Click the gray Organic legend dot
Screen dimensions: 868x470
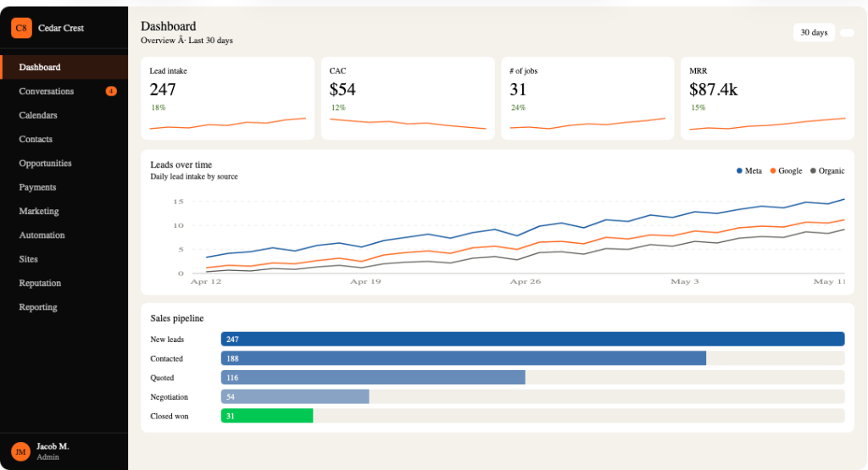tap(813, 171)
